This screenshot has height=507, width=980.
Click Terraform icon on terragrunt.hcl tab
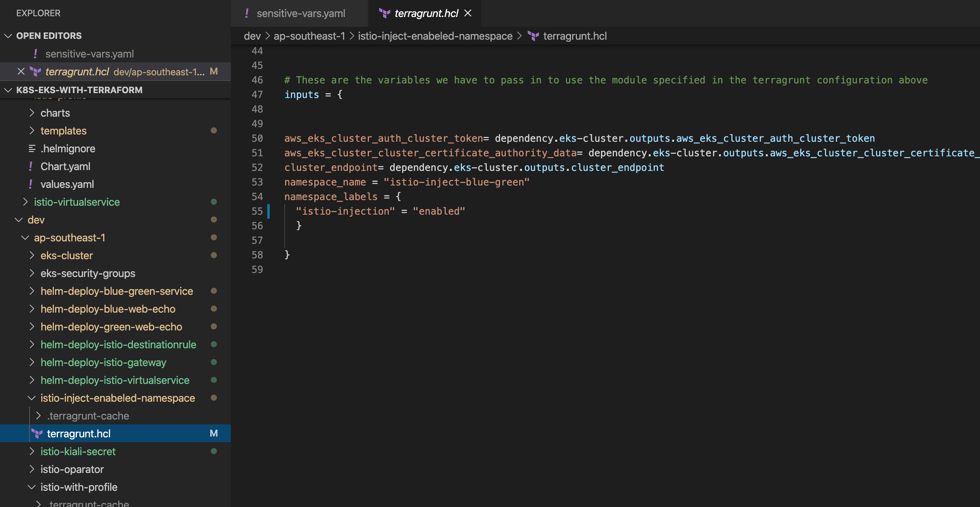tap(384, 13)
